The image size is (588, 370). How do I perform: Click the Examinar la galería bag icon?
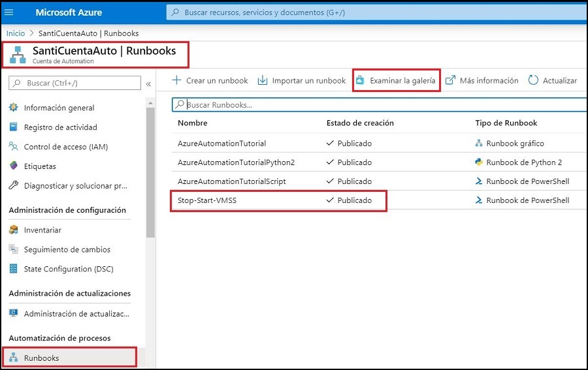[360, 80]
